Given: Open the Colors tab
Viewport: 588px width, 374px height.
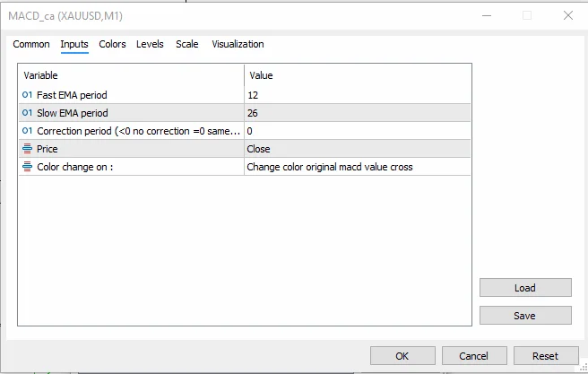Looking at the screenshot, I should [112, 44].
